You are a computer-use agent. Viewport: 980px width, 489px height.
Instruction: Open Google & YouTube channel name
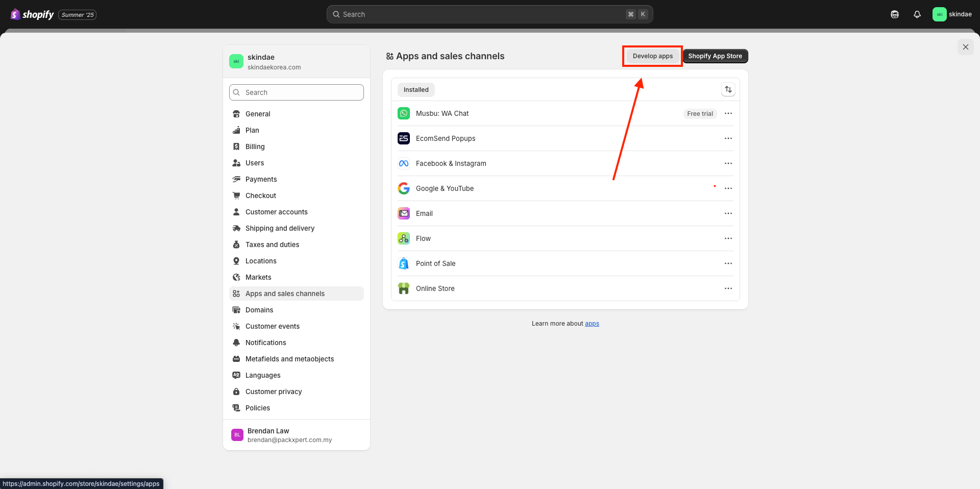445,188
